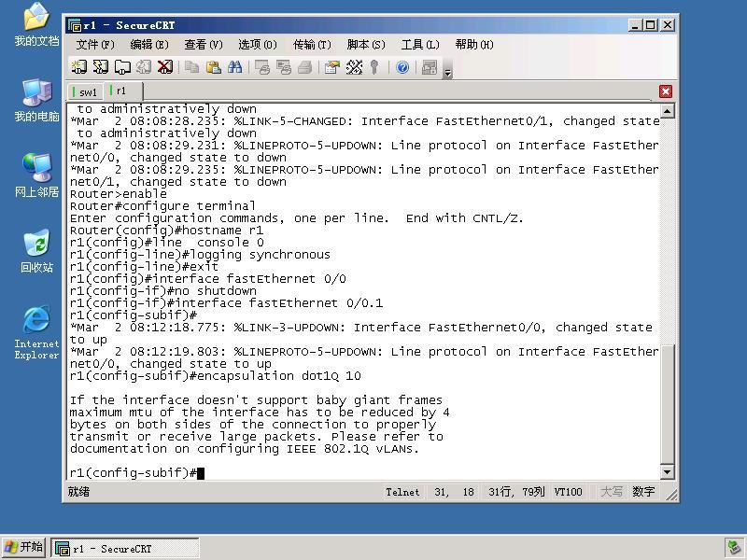Open Session Options icon

[332, 67]
